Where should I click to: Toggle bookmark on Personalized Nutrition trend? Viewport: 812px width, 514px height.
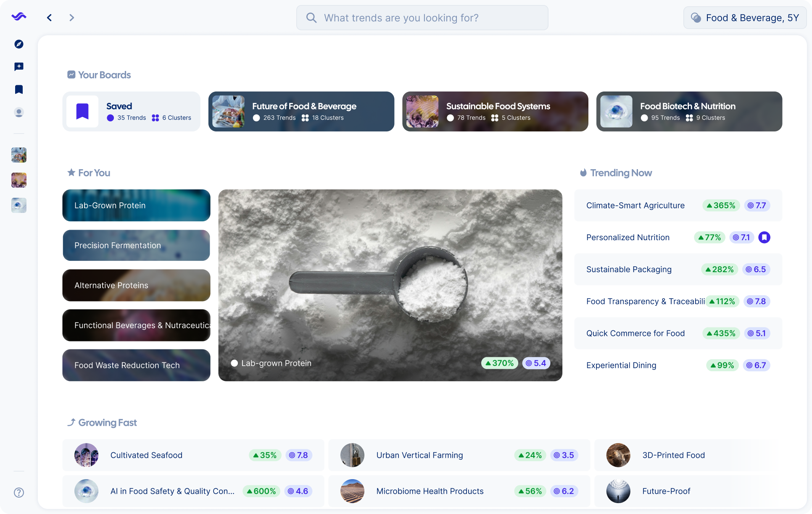pos(764,238)
